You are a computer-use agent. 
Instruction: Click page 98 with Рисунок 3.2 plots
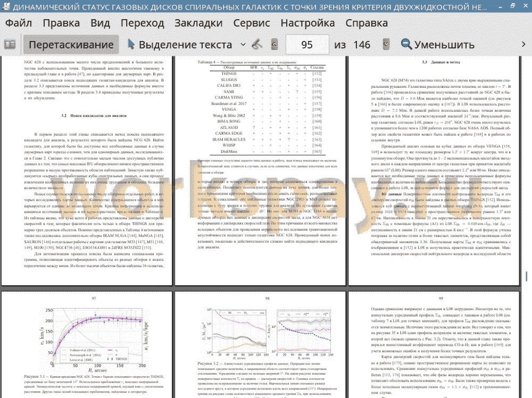pyautogui.click(x=260, y=344)
